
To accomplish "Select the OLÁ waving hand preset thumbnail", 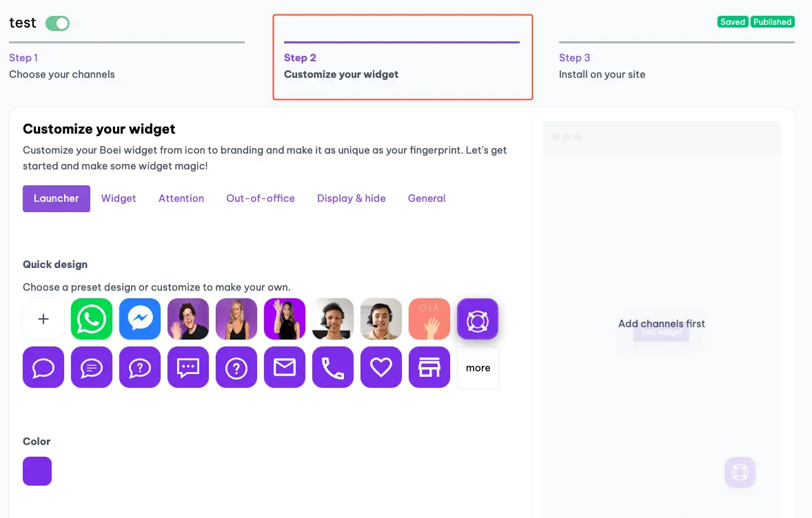I will [429, 319].
